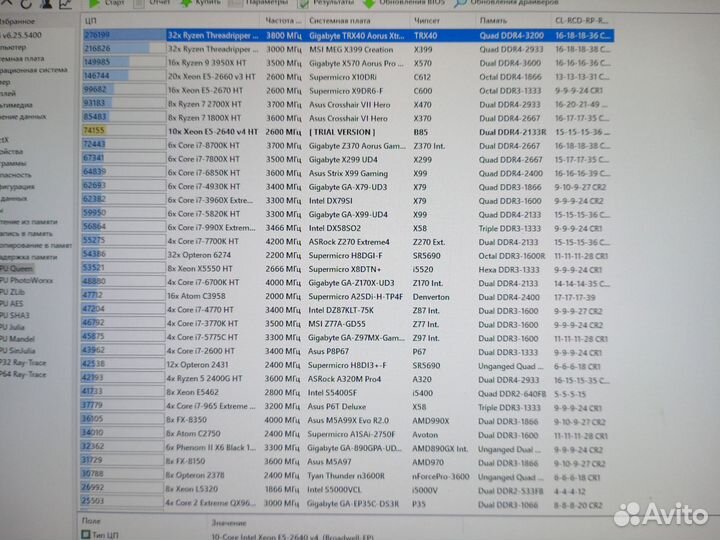Click the user silhouette toolbar icon
Viewport: 720px width, 540px height.
pyautogui.click(x=46, y=4)
